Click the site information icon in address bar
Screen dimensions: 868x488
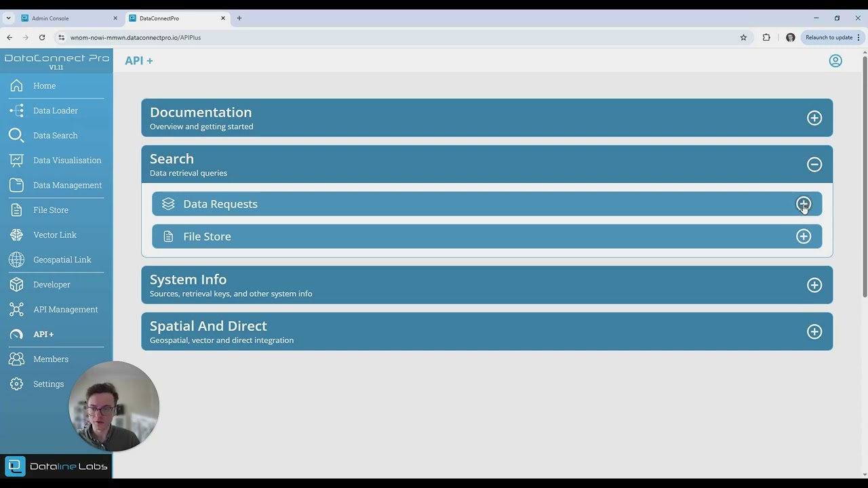point(61,37)
